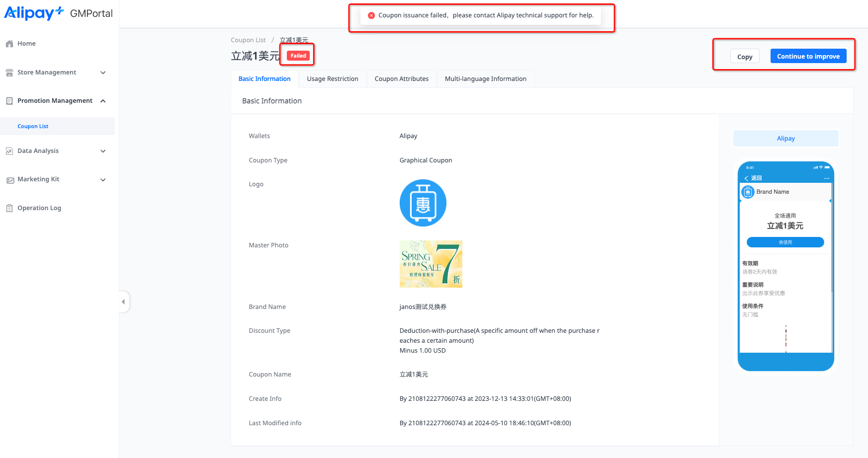
Task: Expand the Data Analysis chevron
Action: click(103, 151)
